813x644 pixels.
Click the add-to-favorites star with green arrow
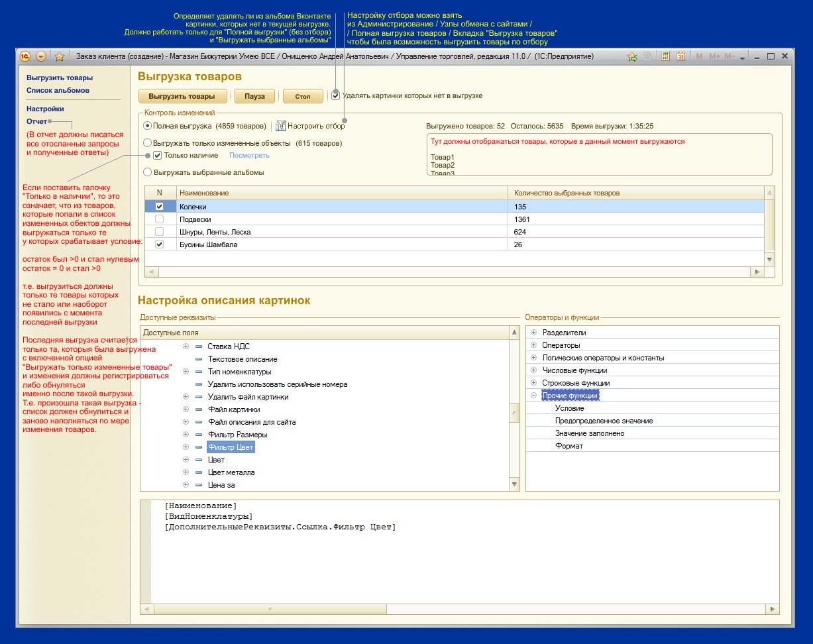click(632, 57)
